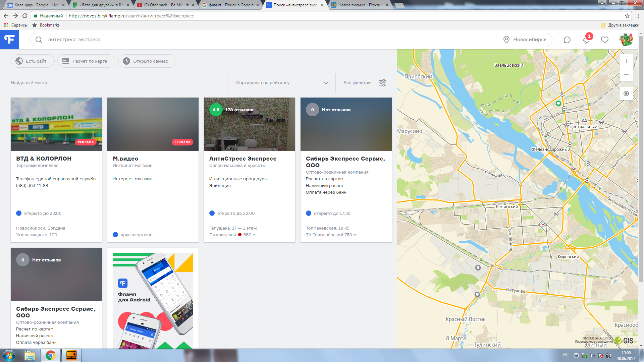The height and width of the screenshot is (362, 644).
Task: Open ВТД & КОЛОРЛОН listing title
Action: 44,159
